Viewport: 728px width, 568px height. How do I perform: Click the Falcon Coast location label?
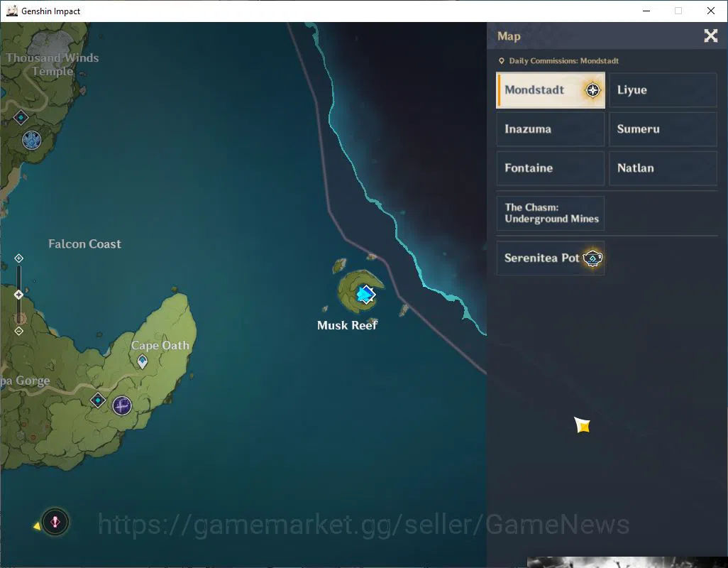pos(84,244)
